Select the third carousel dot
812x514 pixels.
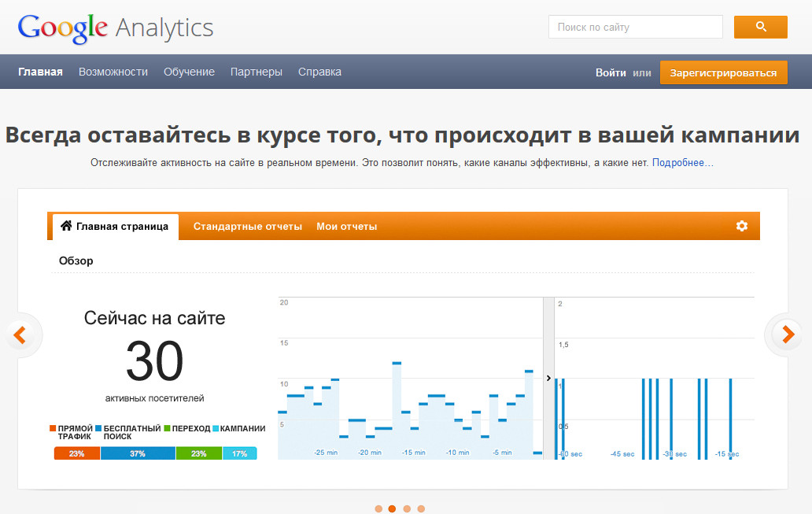pyautogui.click(x=407, y=508)
